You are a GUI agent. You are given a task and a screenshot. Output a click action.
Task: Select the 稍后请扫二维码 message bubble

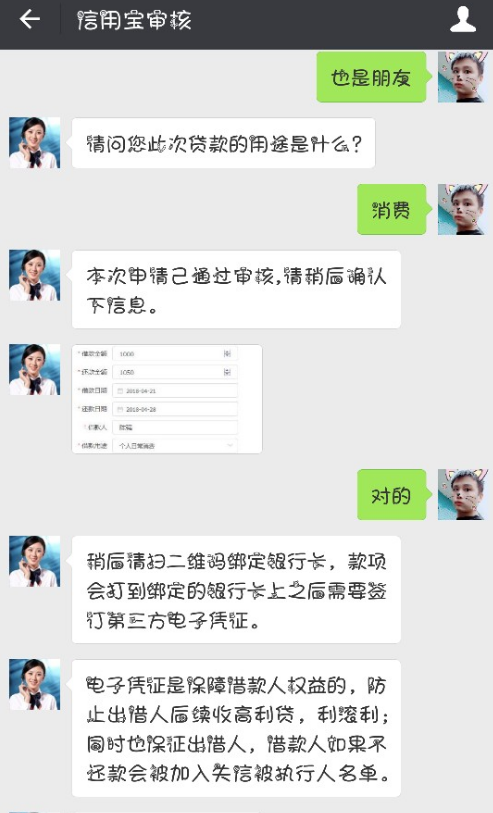(x=236, y=590)
